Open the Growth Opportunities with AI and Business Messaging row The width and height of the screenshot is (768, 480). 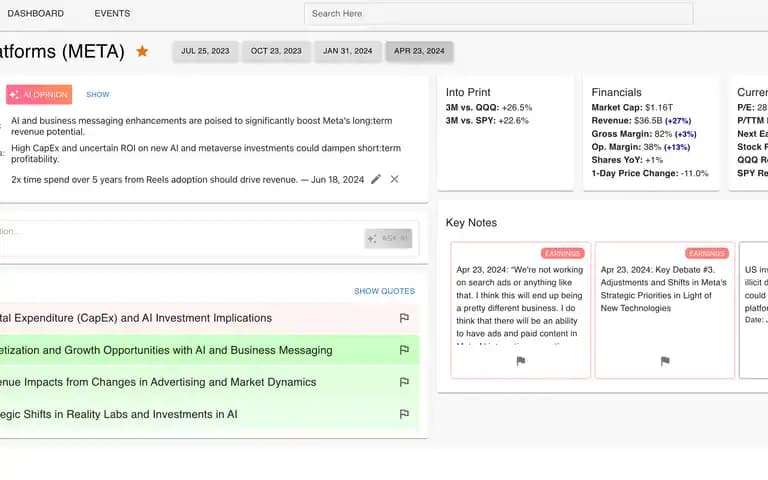pyautogui.click(x=210, y=350)
